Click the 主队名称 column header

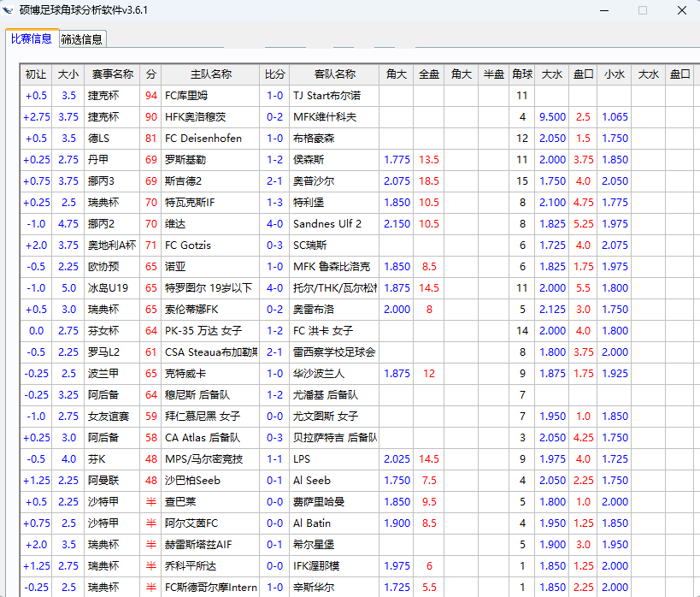coord(210,74)
